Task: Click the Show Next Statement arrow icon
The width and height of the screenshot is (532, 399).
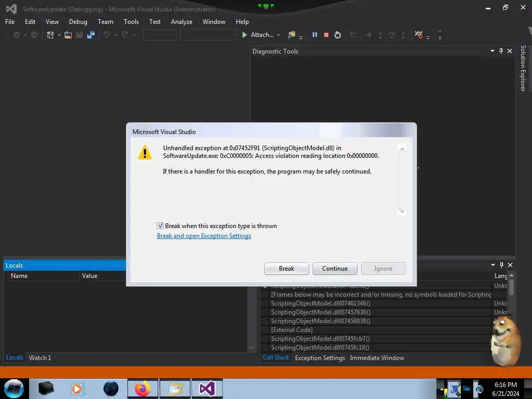Action: (368, 35)
